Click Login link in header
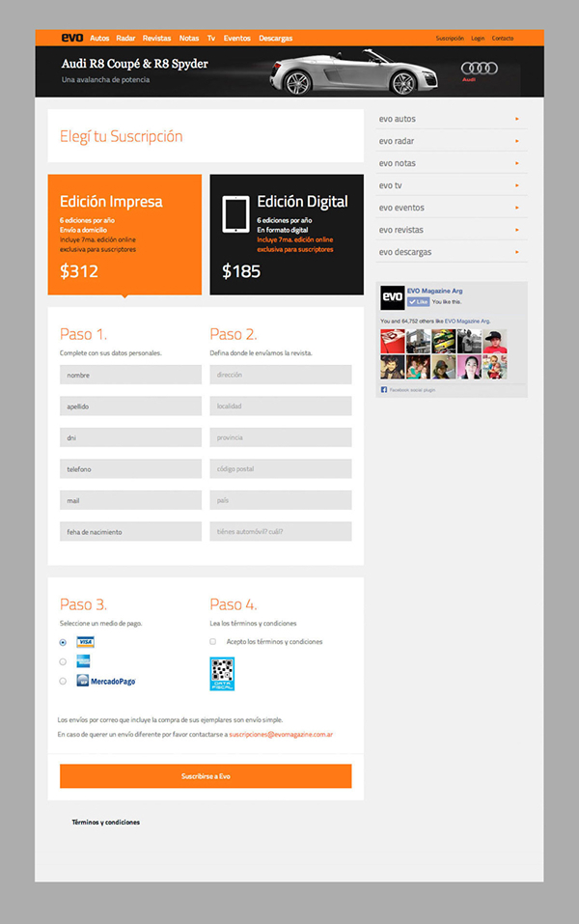 coord(478,39)
